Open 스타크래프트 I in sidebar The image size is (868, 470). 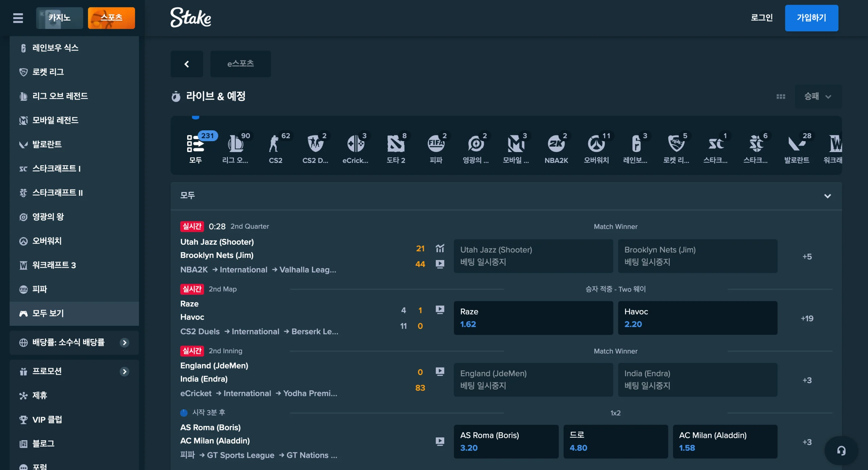(x=74, y=168)
